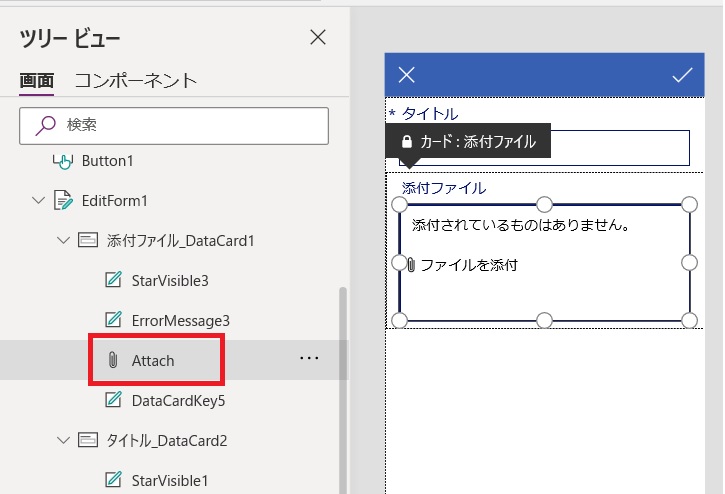Screen dimensions: 725x494
Task: Select DataCardKey5 in the tree
Action: tap(178, 401)
